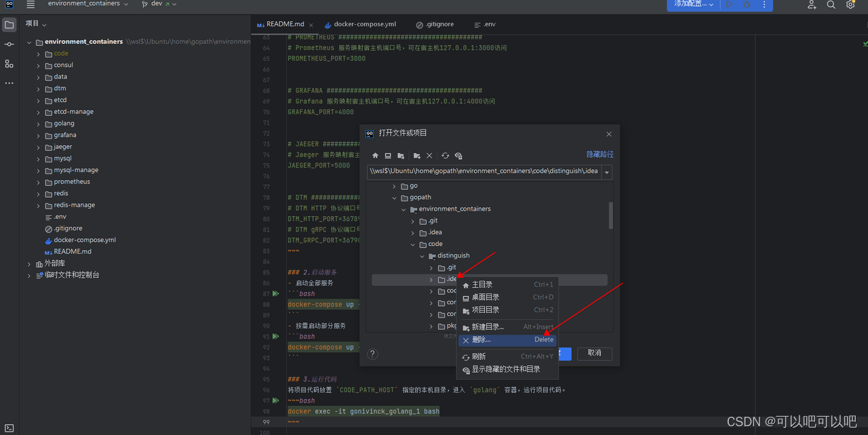Switch to the docker-compose.yml editor tab

360,24
